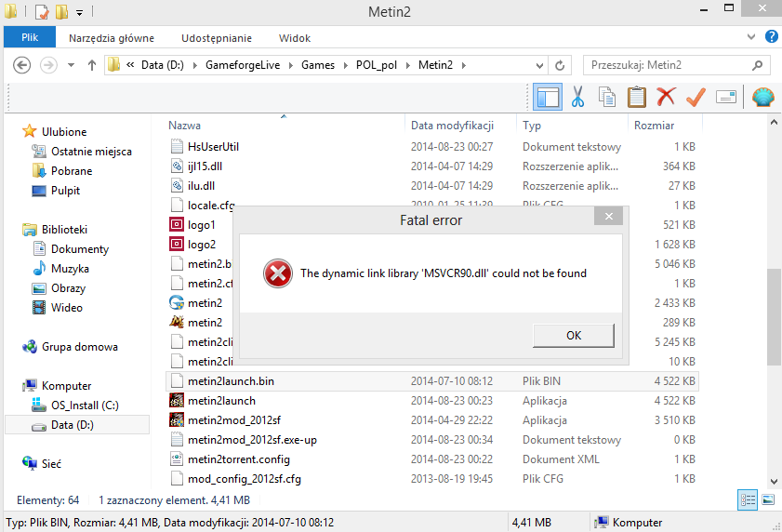
Task: Click the search magnifier icon
Action: pyautogui.click(x=758, y=65)
